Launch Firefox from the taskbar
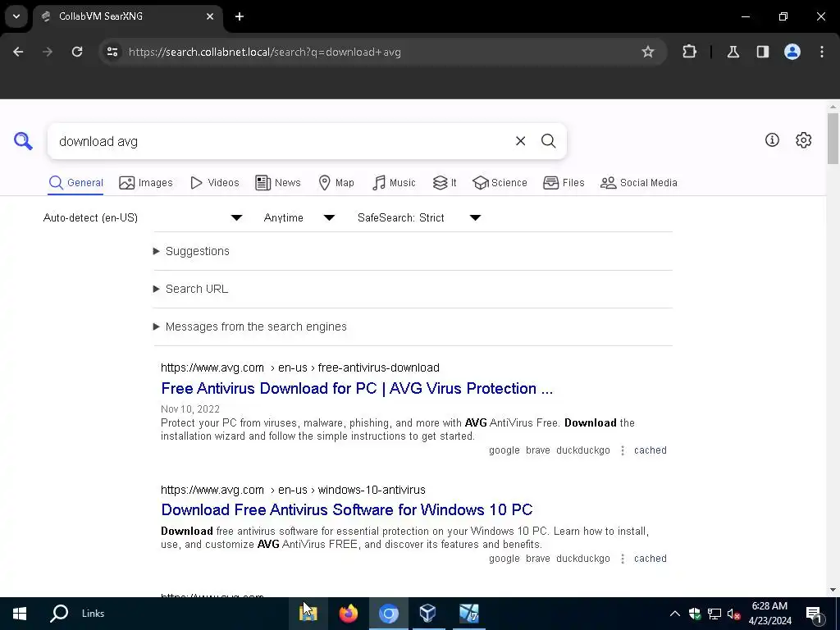The height and width of the screenshot is (630, 840). click(348, 614)
